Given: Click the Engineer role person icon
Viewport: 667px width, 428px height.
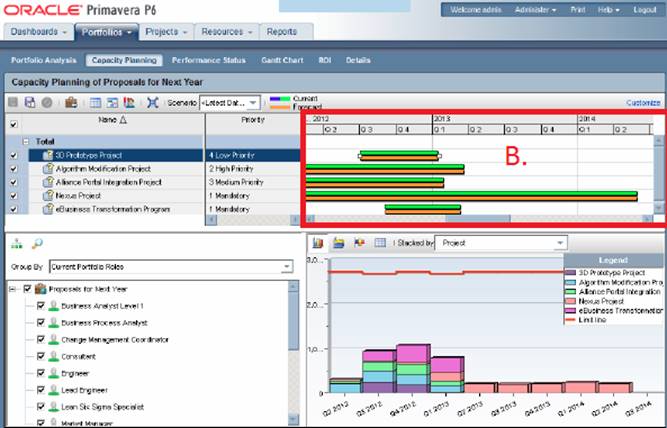Looking at the screenshot, I should pos(53,374).
